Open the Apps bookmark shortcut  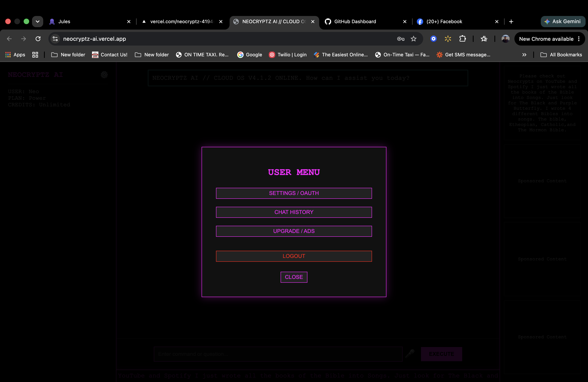[x=15, y=55]
